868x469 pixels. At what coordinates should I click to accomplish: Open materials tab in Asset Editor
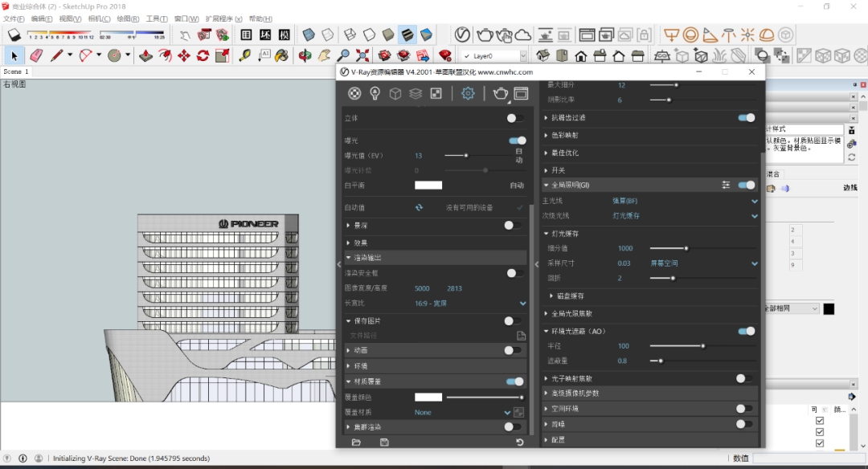[355, 93]
